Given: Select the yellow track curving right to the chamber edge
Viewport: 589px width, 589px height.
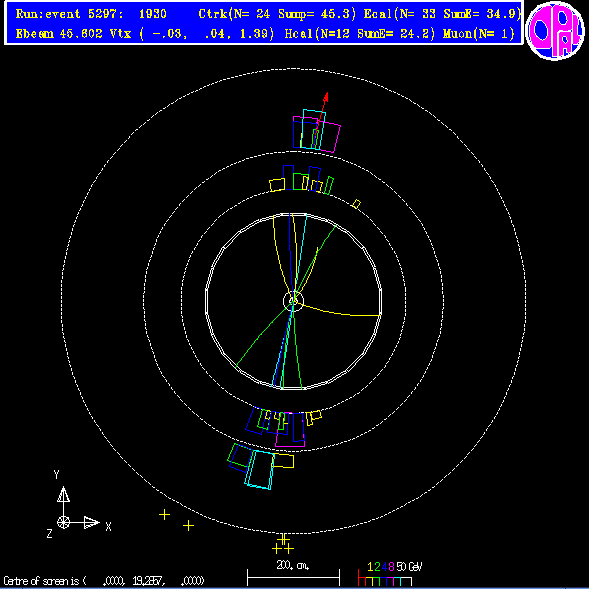Looking at the screenshot, I should tap(341, 311).
